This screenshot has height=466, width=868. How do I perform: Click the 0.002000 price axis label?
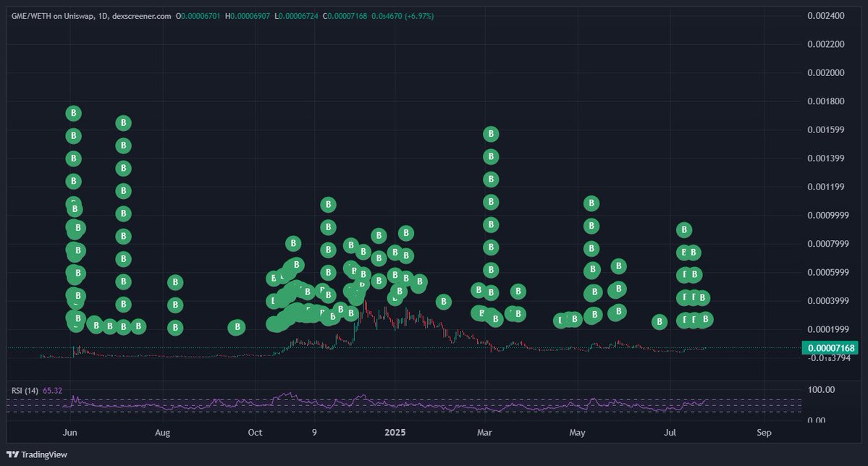[826, 72]
